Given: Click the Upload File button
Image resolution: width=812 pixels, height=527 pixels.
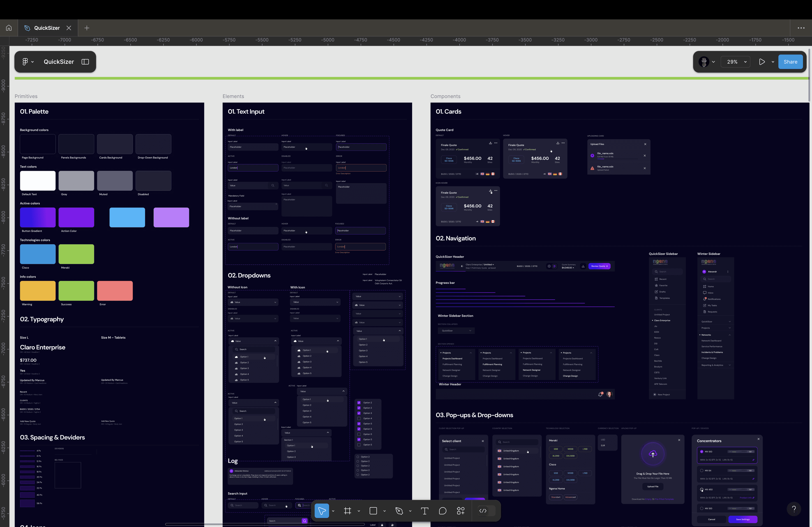Looking at the screenshot, I should tap(653, 486).
